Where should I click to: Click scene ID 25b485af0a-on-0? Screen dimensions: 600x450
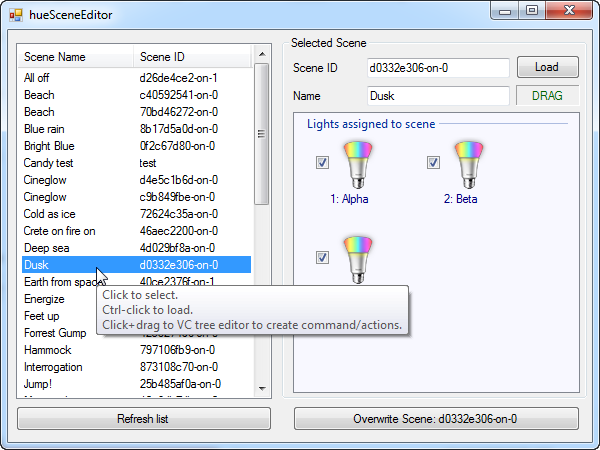(180, 384)
